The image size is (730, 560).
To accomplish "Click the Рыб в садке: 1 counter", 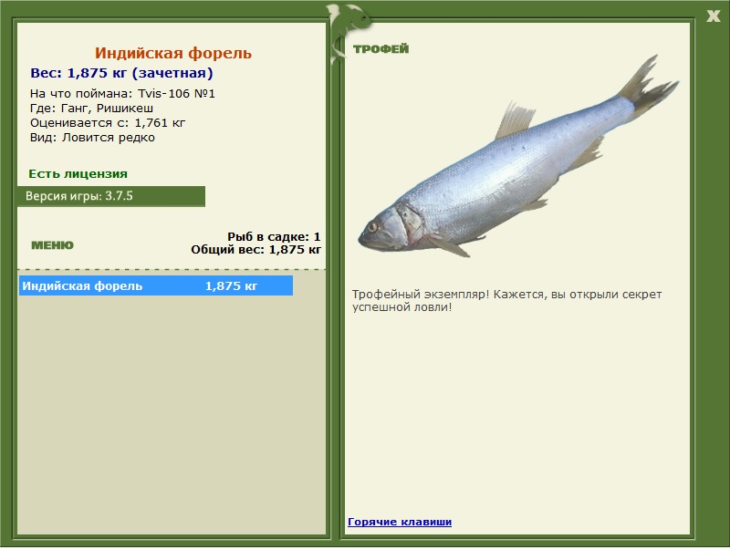I will point(274,236).
